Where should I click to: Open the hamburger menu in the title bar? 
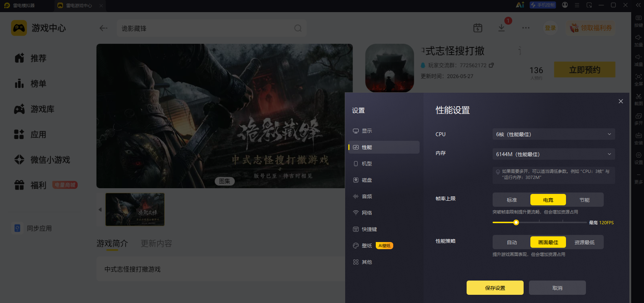[x=577, y=5]
